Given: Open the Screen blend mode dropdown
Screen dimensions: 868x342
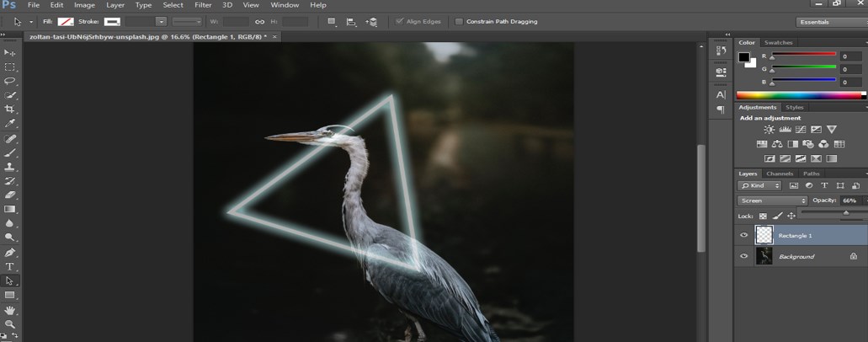Looking at the screenshot, I should point(772,200).
